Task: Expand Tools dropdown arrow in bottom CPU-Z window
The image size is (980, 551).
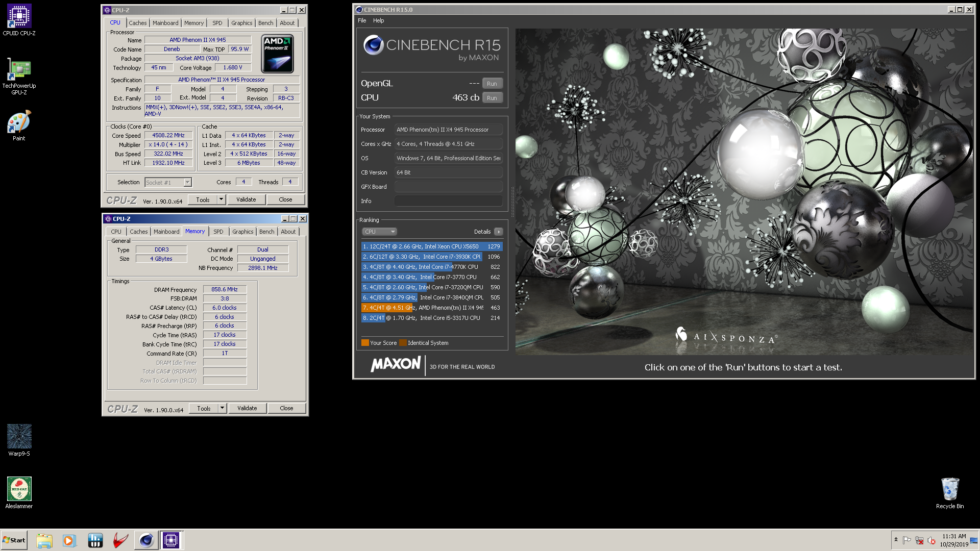Action: point(223,408)
